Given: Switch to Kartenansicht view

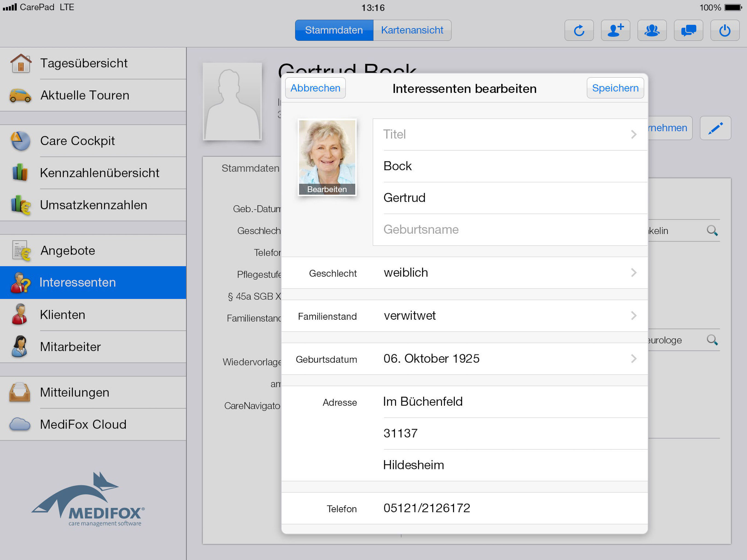Looking at the screenshot, I should coord(412,30).
